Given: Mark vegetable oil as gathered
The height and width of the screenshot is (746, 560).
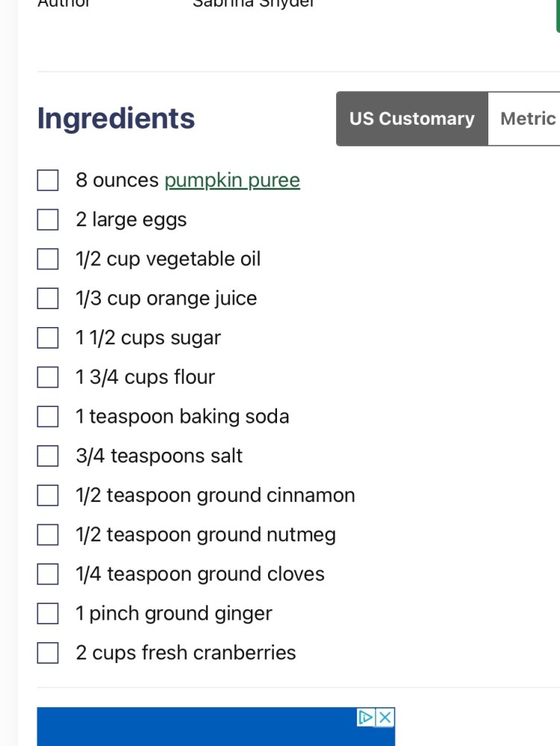Looking at the screenshot, I should (48, 259).
